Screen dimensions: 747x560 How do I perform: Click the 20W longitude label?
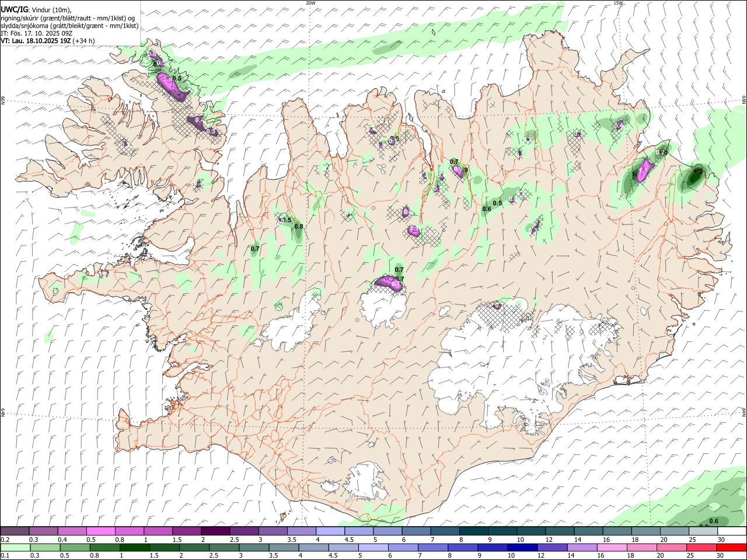pyautogui.click(x=310, y=3)
